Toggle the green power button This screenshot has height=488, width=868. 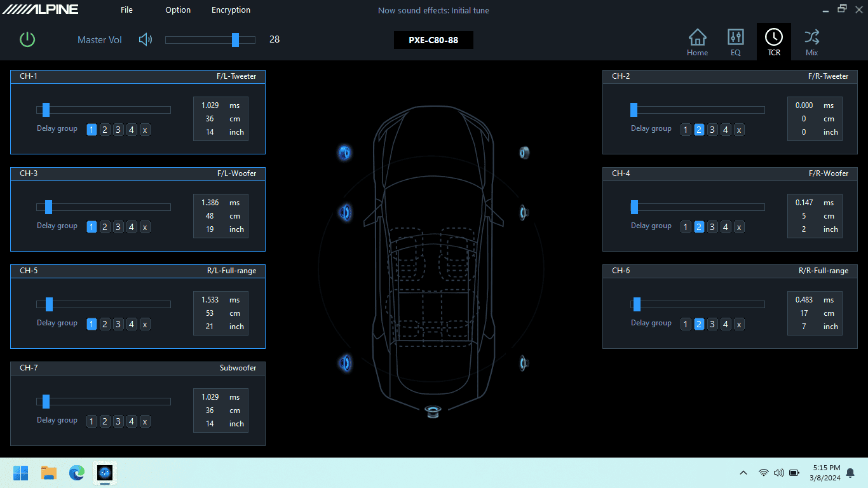(27, 39)
